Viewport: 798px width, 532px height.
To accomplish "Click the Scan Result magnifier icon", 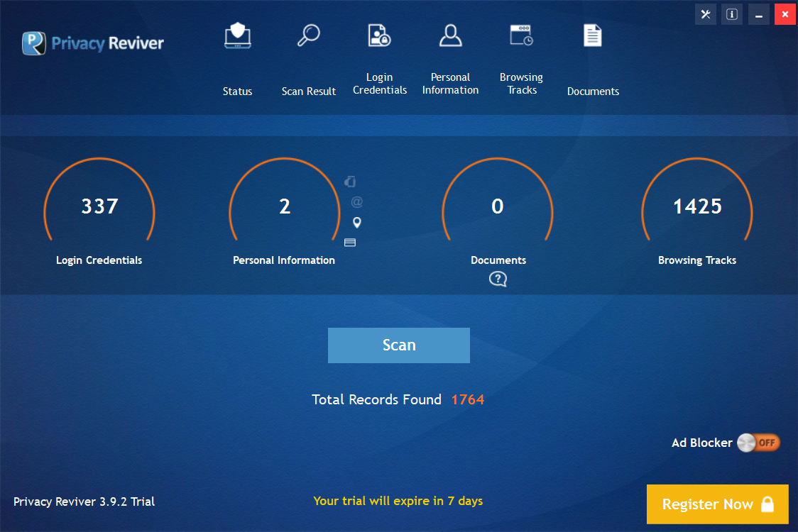I will click(x=308, y=35).
